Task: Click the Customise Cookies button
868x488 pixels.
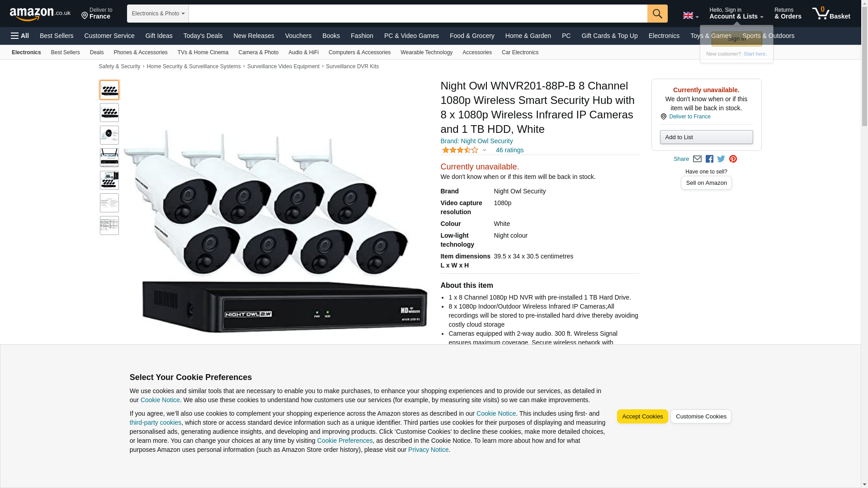Action: (701, 417)
